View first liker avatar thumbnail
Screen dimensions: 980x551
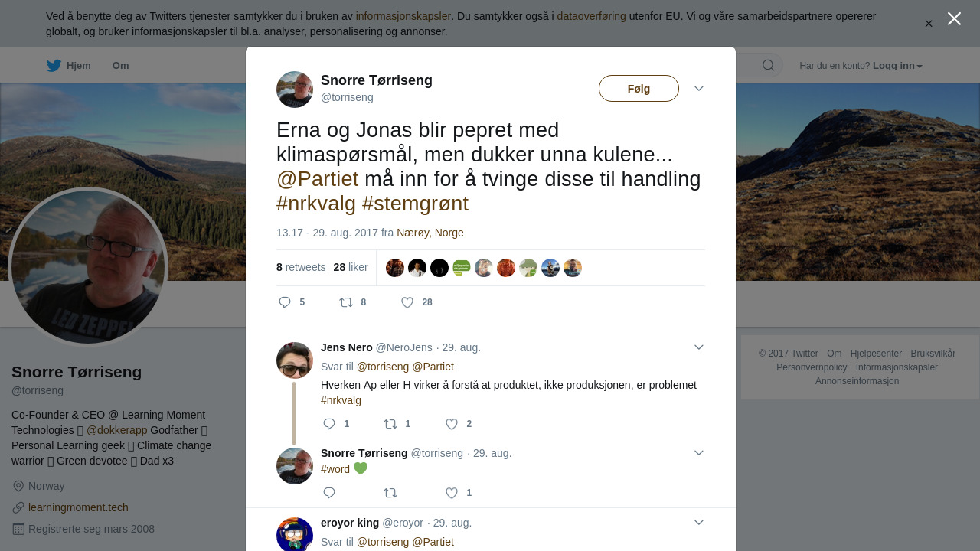(395, 268)
